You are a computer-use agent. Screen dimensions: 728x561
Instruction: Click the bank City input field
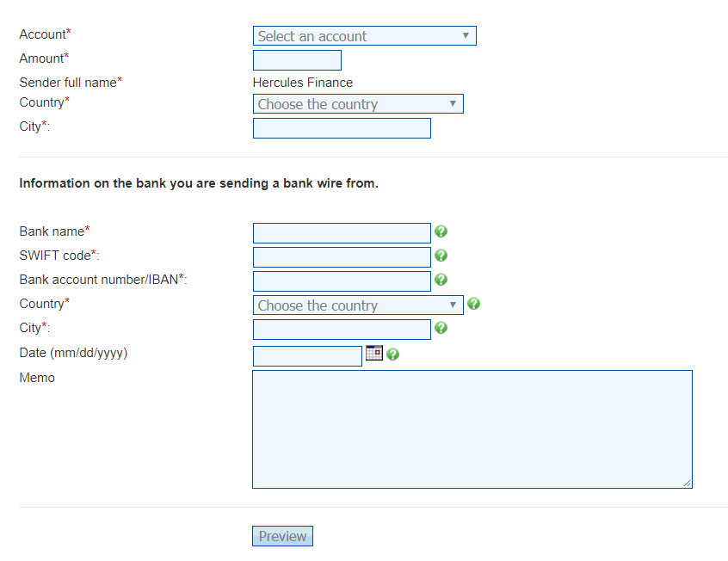[342, 330]
